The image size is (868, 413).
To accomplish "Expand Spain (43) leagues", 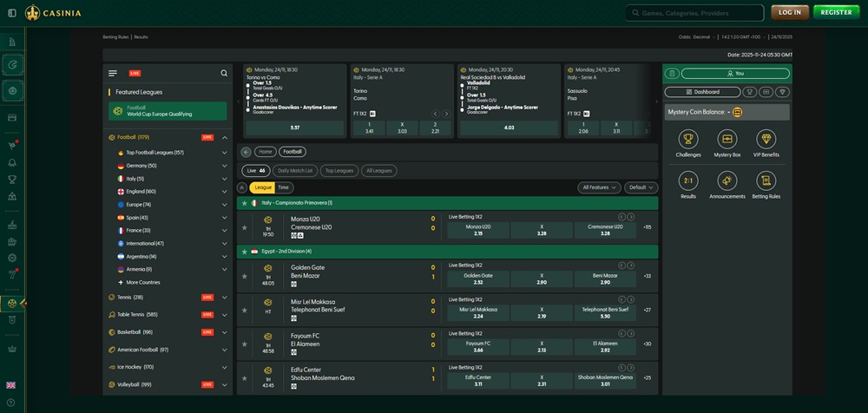I will 225,218.
